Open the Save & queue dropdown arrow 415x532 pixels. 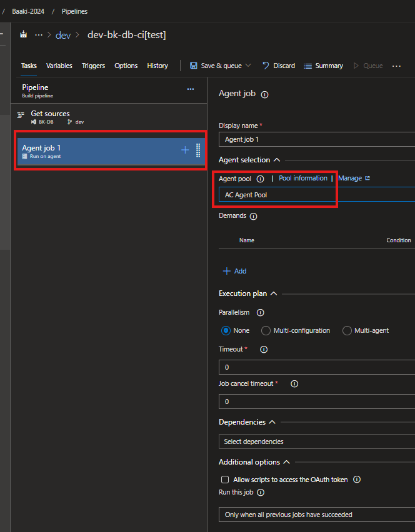248,65
